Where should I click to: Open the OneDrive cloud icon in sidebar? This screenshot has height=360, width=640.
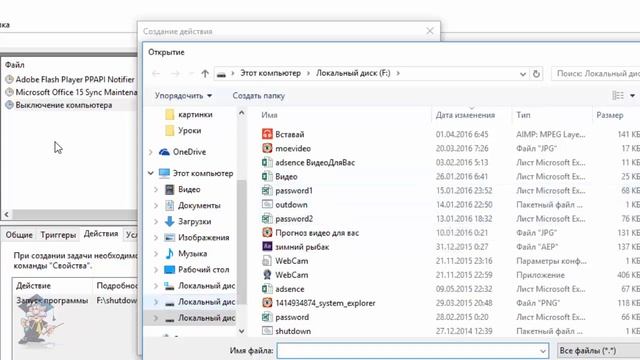pos(164,152)
